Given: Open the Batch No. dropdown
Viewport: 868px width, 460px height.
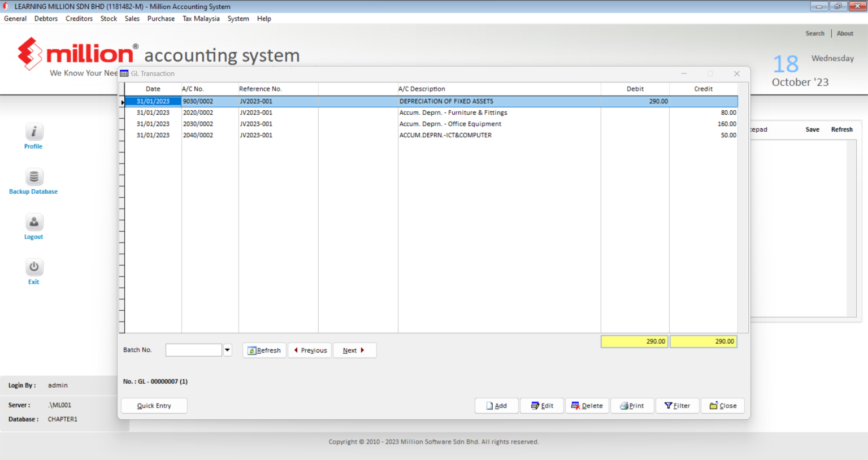Looking at the screenshot, I should coord(227,349).
